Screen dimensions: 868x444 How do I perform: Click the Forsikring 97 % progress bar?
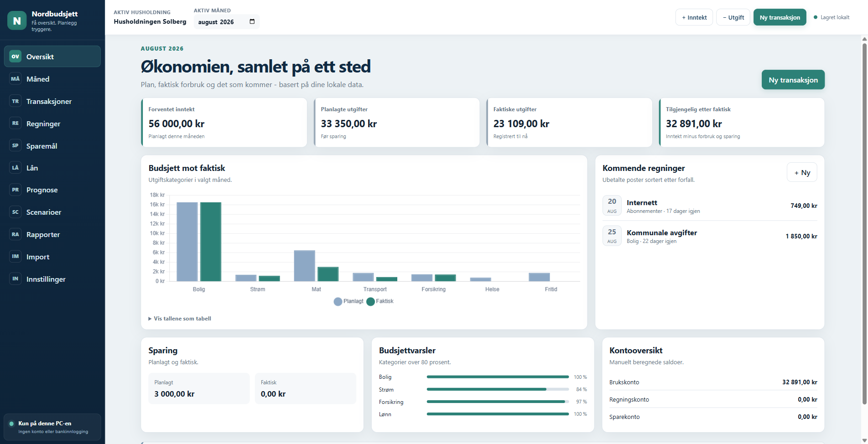tap(498, 402)
